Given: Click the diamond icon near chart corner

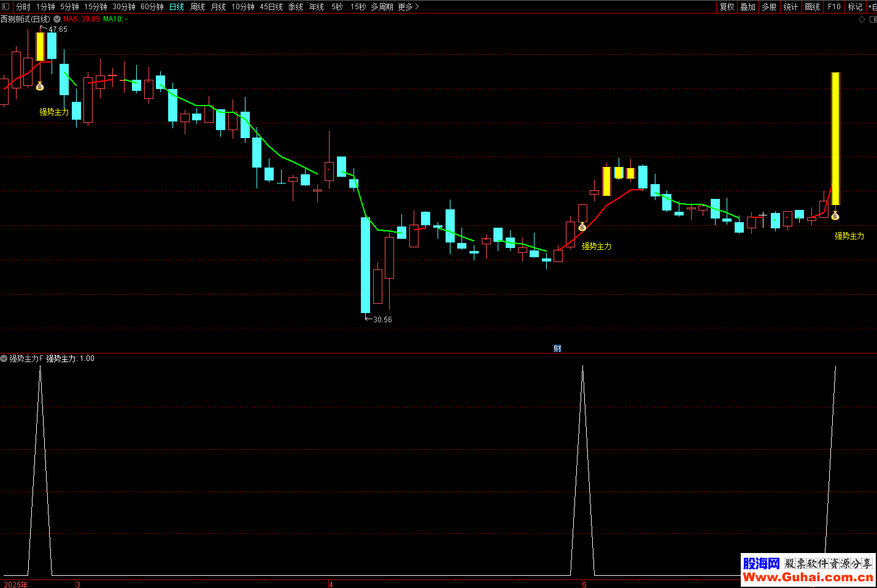Looking at the screenshot, I should pos(862,20).
